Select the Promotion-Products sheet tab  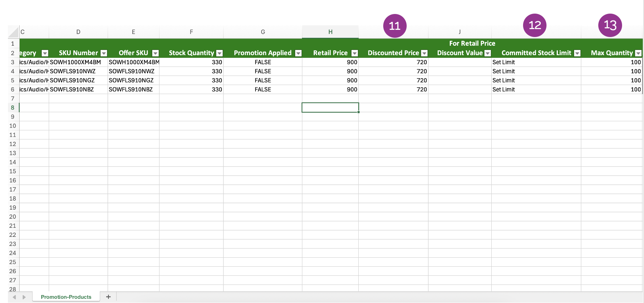[x=66, y=297]
